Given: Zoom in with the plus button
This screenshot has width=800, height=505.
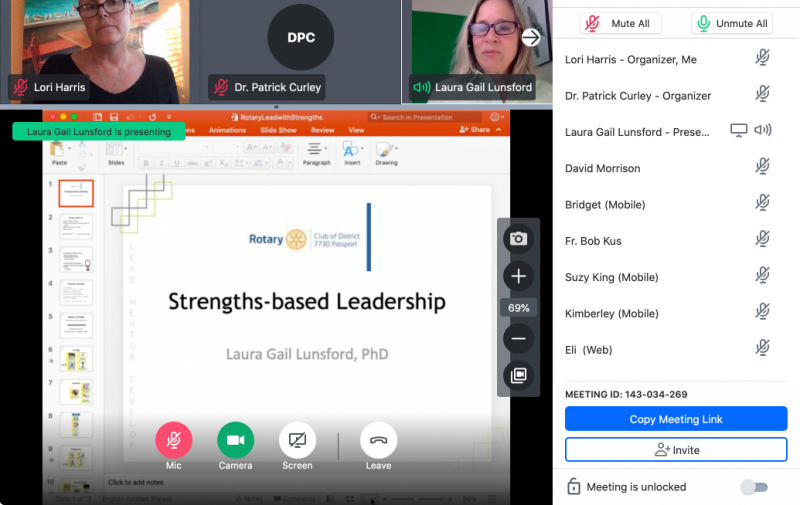Looking at the screenshot, I should [518, 276].
